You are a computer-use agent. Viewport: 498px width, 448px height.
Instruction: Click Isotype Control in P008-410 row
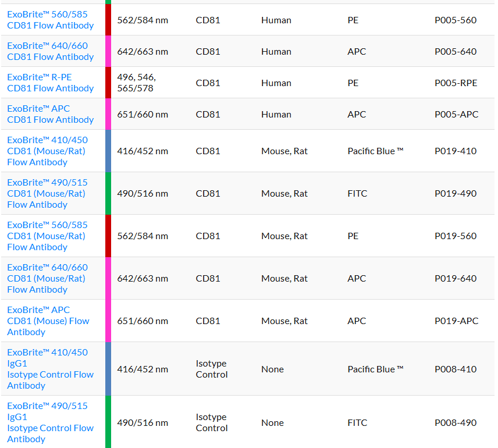[212, 369]
